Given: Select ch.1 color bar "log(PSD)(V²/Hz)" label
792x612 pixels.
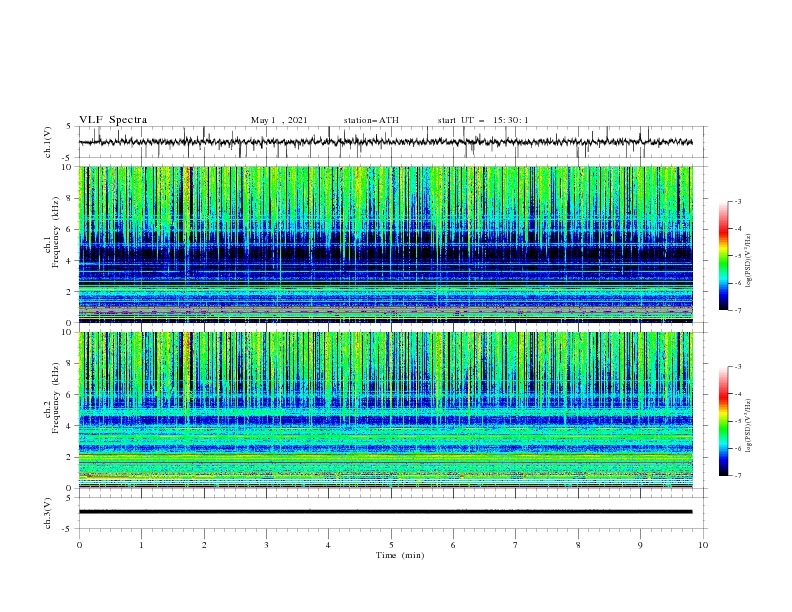Looking at the screenshot, I should pos(749,261).
